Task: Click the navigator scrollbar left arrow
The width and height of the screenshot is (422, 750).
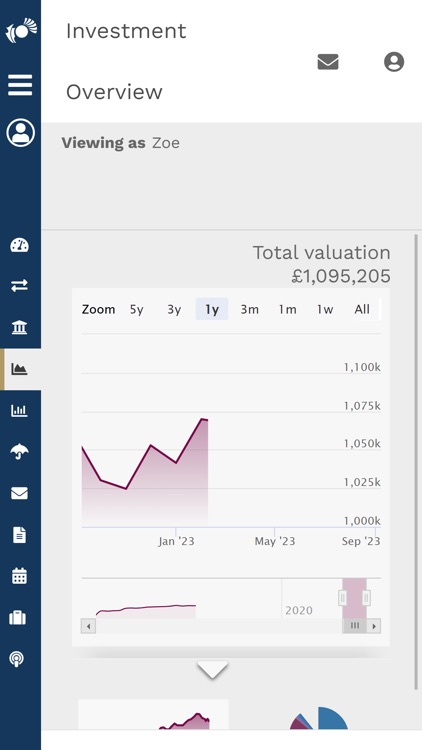Action: point(89,626)
